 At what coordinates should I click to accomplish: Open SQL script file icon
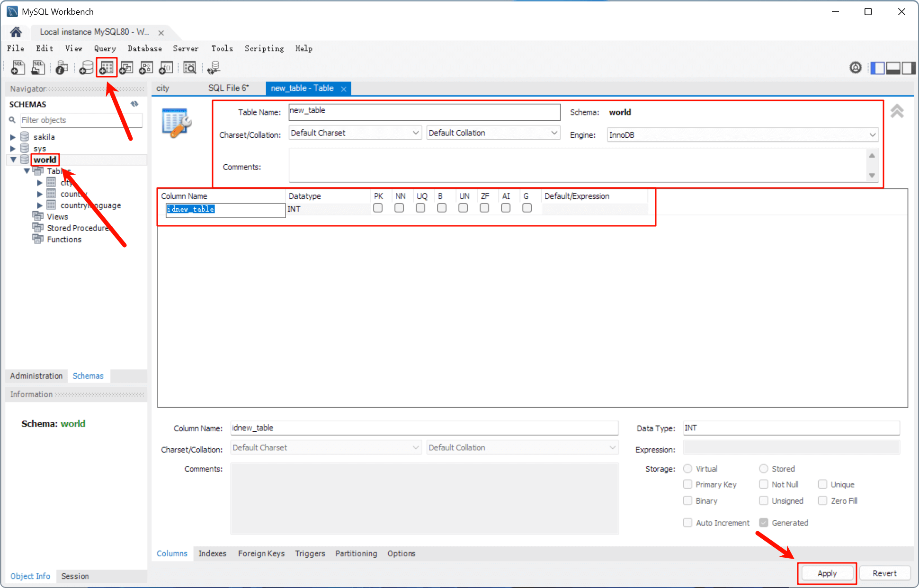(x=38, y=68)
